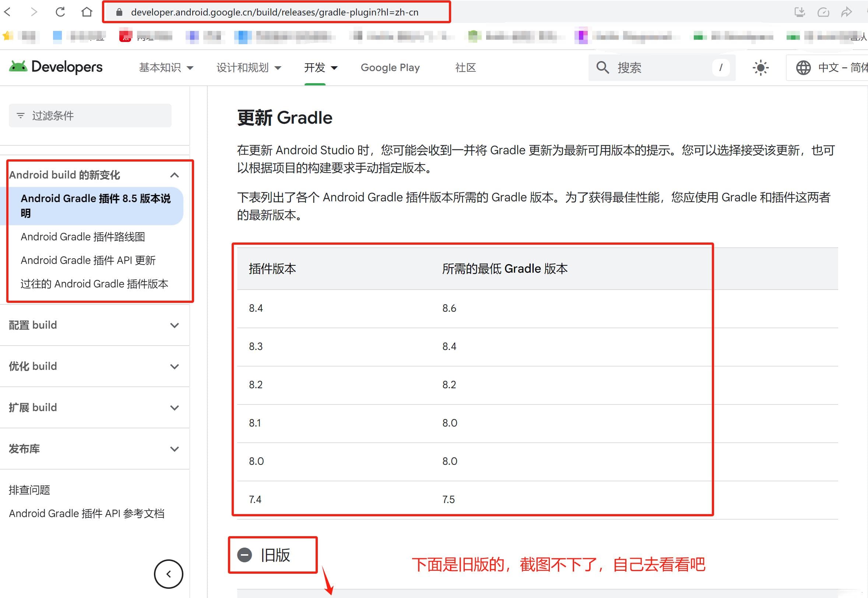Click the speed gauge icon in browser toolbar

coord(823,12)
